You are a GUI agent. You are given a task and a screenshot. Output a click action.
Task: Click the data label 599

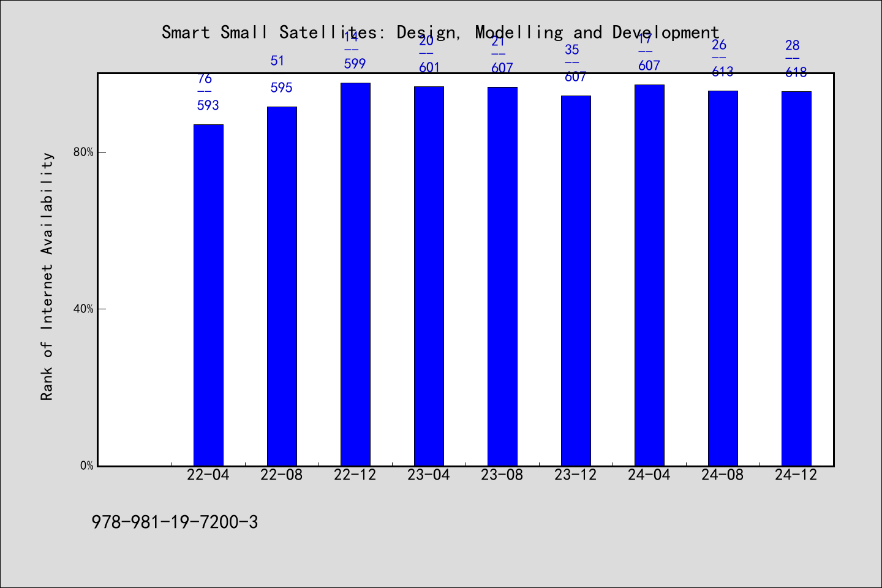coord(355,64)
